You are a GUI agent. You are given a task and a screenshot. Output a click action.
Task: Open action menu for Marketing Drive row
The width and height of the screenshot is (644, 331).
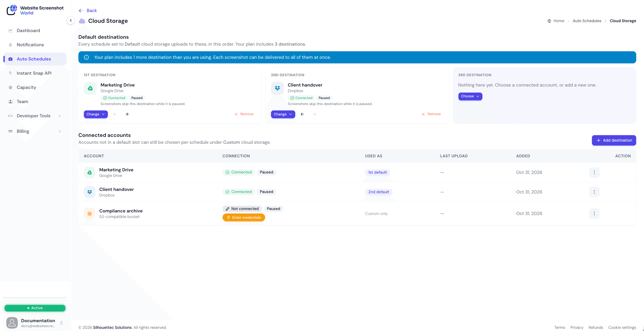point(594,172)
